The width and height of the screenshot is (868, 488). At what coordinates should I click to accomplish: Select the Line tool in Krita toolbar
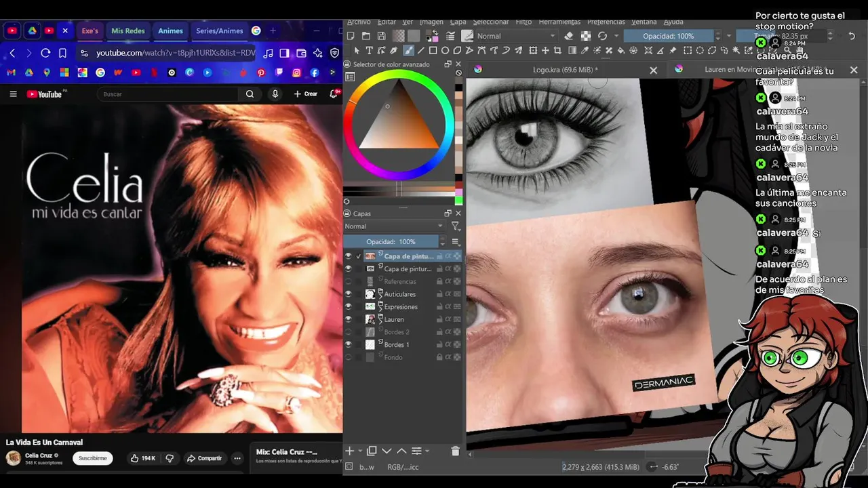420,50
